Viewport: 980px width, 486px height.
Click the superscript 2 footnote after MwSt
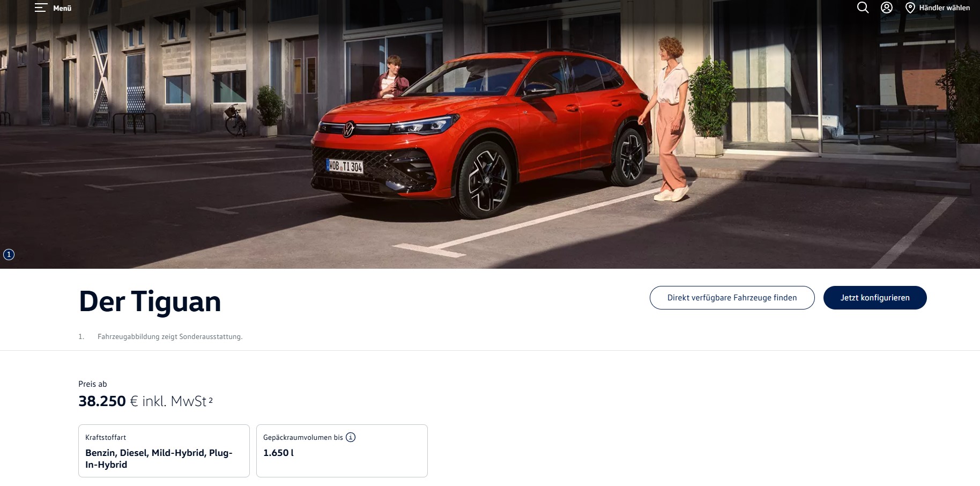pos(211,400)
